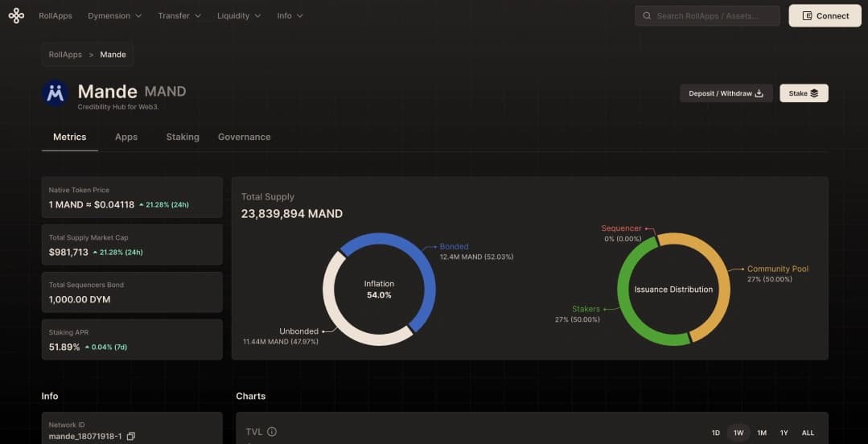Click the 1,000.00 DYM bond value
The image size is (868, 444).
[80, 299]
